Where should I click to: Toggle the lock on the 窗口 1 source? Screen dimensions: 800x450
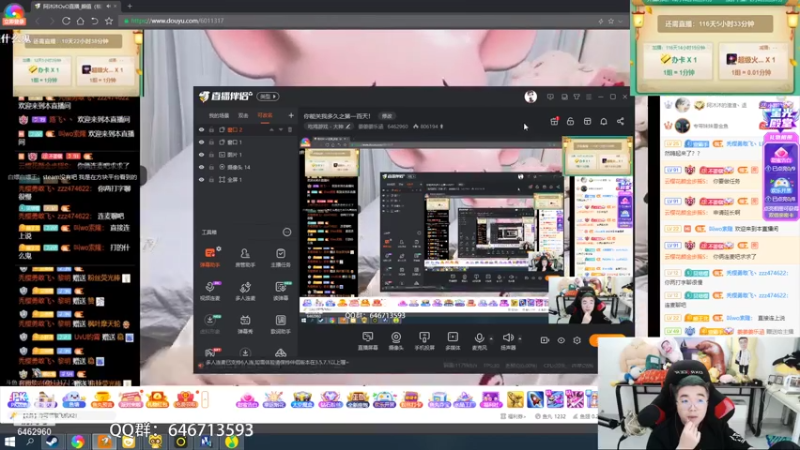(211, 142)
